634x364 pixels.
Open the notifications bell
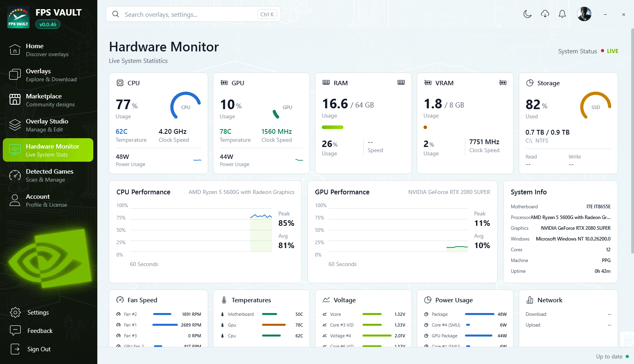pos(562,14)
